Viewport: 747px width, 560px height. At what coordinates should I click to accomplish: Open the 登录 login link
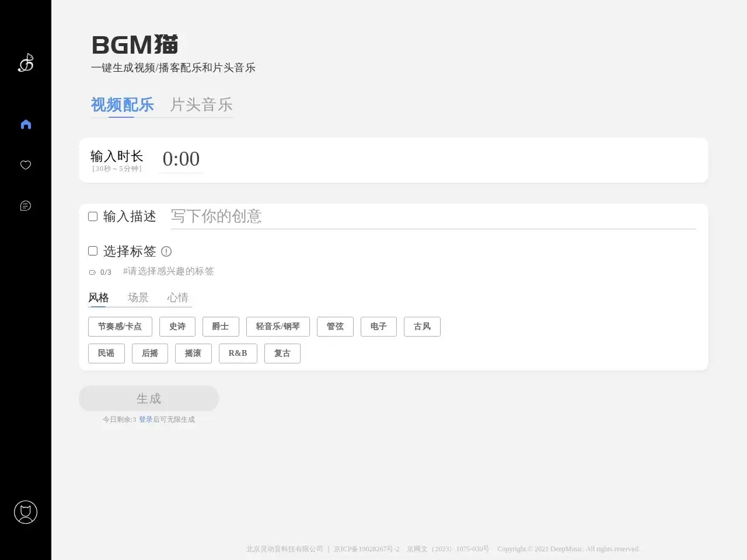(146, 419)
